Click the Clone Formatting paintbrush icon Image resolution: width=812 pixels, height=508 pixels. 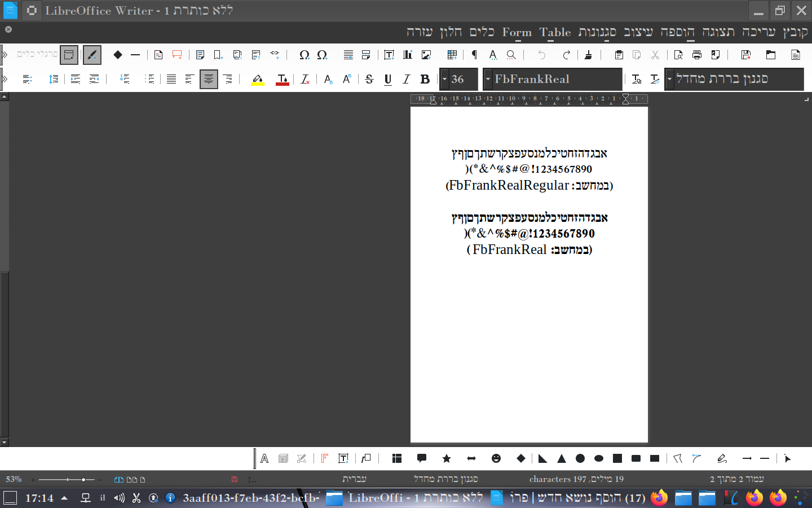pyautogui.click(x=588, y=55)
